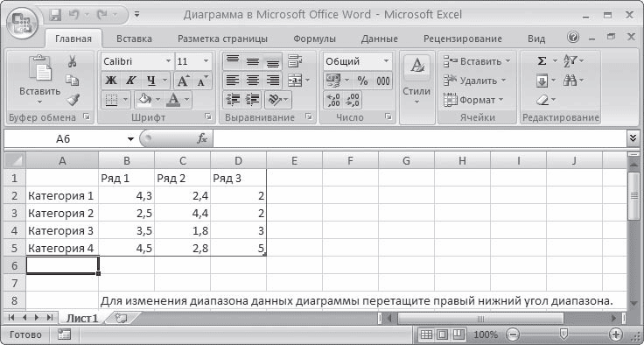
Task: Open Find and Select binoculars icon
Action: click(570, 81)
